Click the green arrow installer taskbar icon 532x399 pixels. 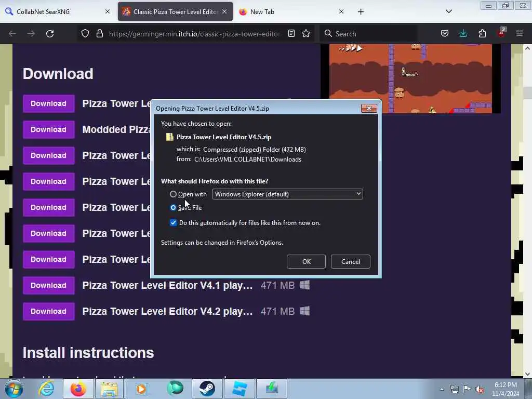(x=271, y=389)
